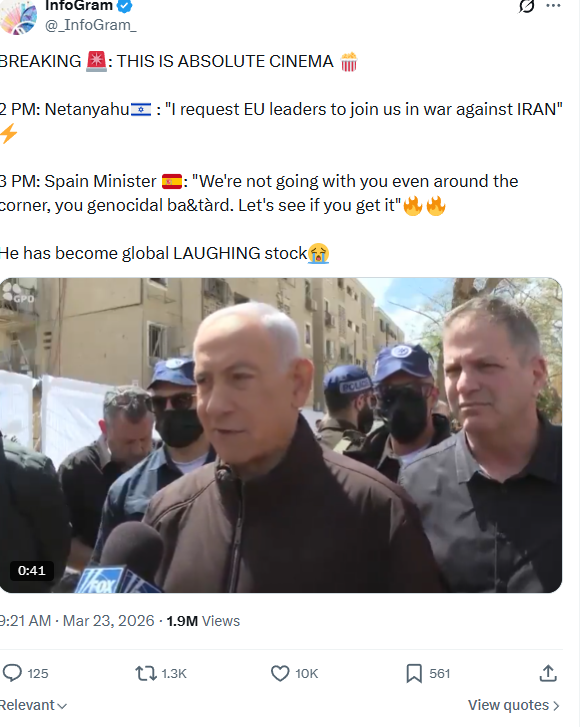Click the 1.9M Views count
The height and width of the screenshot is (727, 582).
(203, 622)
